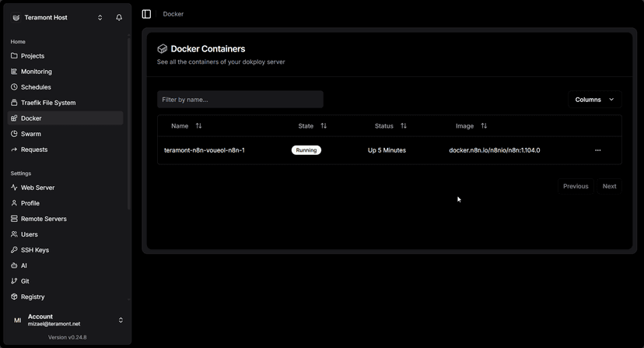
Task: Open the Swarm page
Action: 65,134
